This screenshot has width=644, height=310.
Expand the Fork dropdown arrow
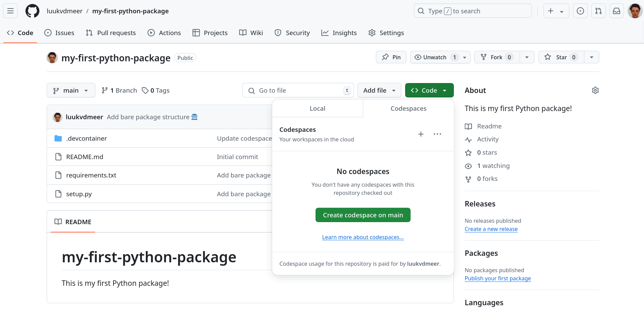(x=527, y=57)
